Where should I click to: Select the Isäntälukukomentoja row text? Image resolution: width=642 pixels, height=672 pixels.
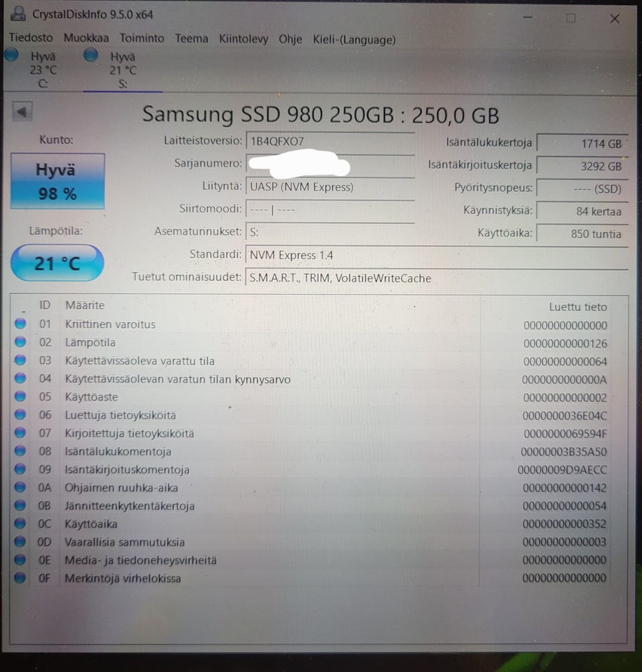coord(118,451)
